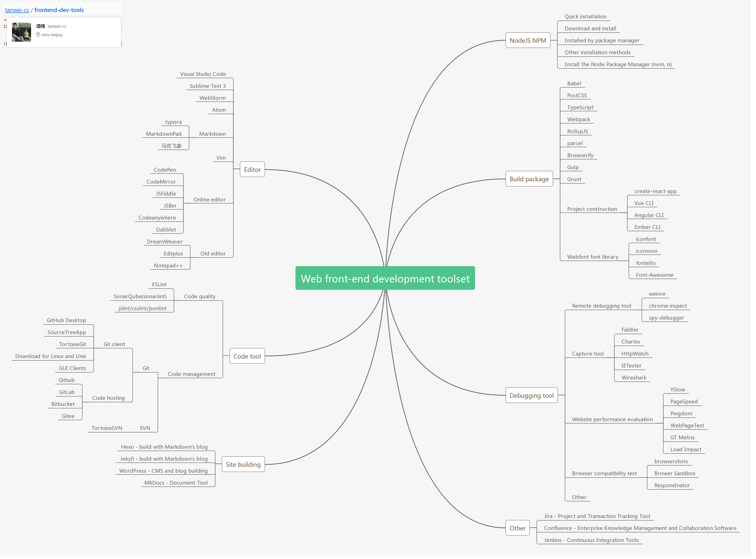Click the Online editor subtopic
Image resolution: width=756 pixels, height=559 pixels.
click(x=211, y=201)
